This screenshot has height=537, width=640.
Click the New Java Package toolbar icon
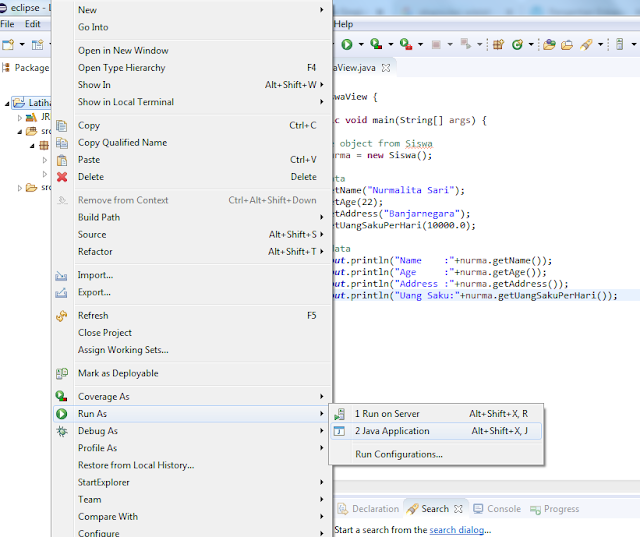(x=498, y=44)
